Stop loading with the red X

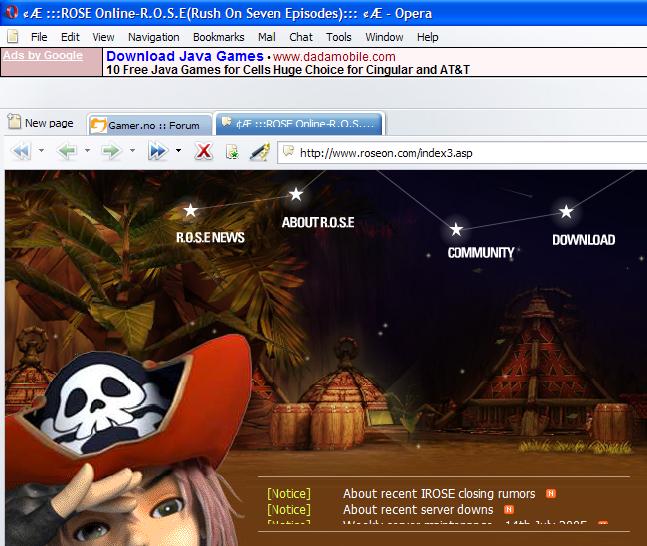coord(204,151)
